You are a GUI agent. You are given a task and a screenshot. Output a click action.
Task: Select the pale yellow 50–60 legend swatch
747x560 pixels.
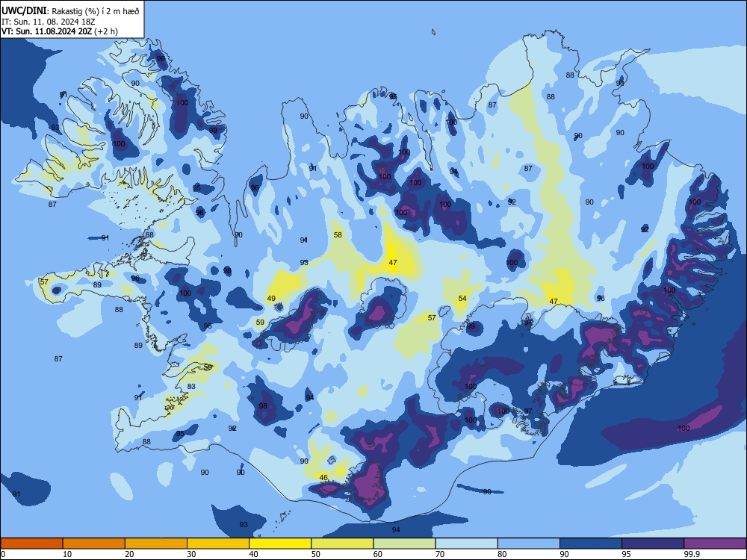[x=342, y=544]
